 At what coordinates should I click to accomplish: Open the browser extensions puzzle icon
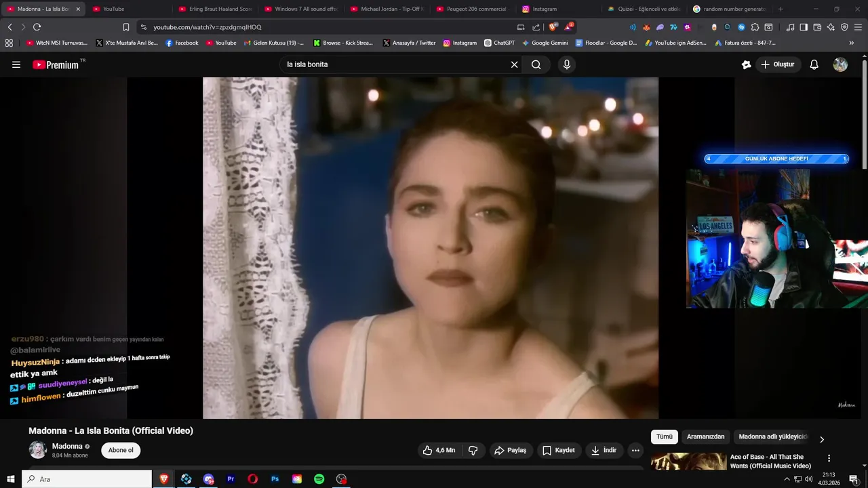(755, 27)
